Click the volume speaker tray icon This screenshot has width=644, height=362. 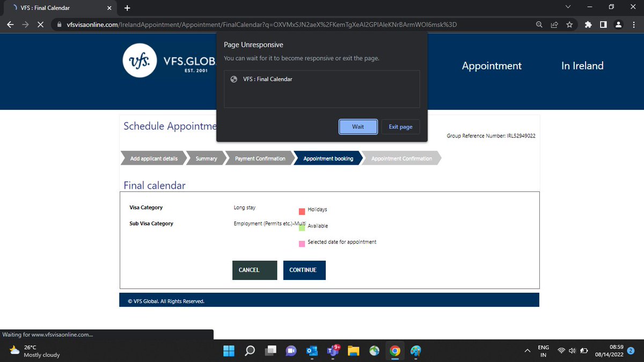[x=573, y=351]
